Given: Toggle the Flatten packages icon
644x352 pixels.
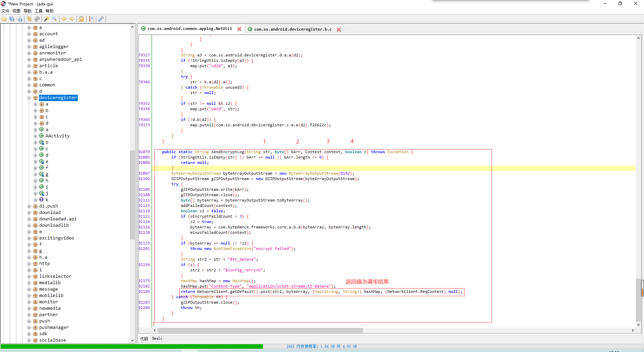Looking at the screenshot, I should (x=37, y=19).
